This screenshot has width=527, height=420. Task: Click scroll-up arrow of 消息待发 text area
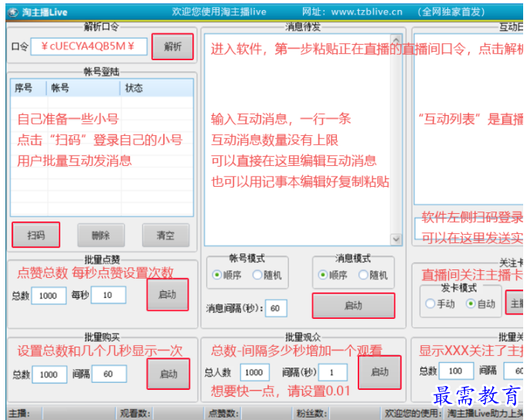396,39
